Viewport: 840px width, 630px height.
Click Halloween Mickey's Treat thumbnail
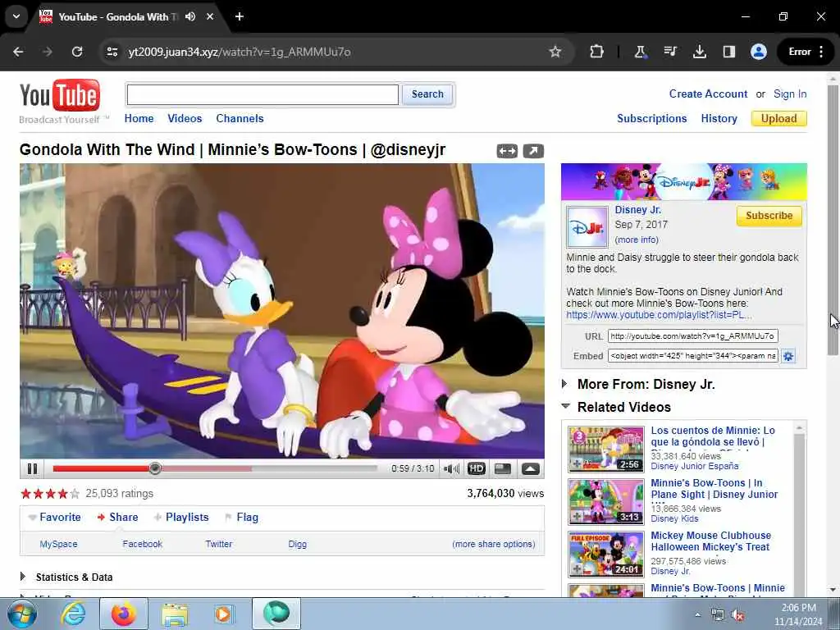coord(606,554)
